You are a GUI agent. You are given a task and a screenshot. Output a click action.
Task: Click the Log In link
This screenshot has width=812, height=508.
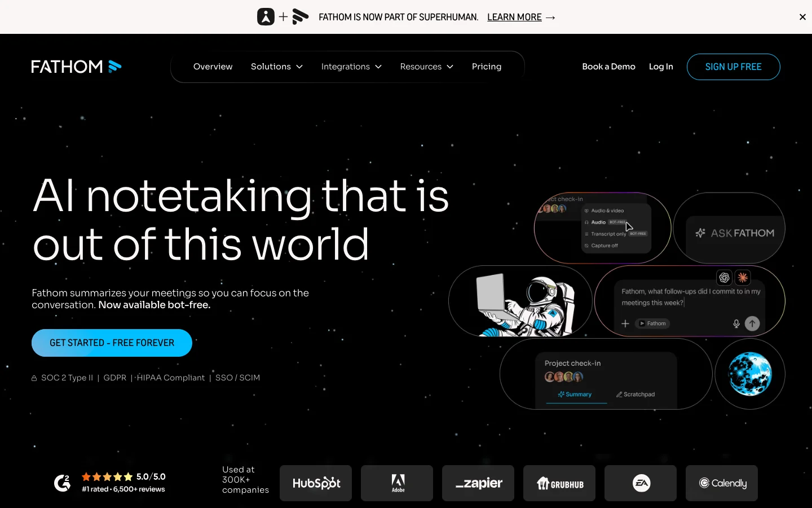pos(661,67)
